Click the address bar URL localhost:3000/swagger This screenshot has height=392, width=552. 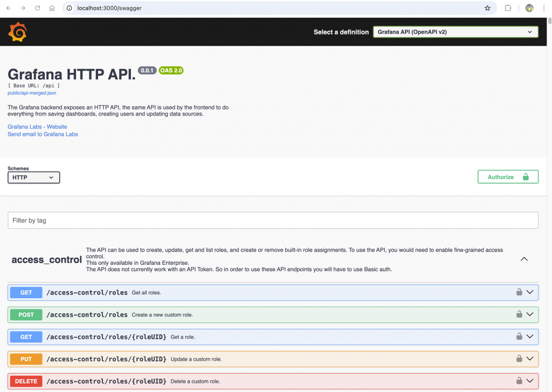tap(109, 8)
